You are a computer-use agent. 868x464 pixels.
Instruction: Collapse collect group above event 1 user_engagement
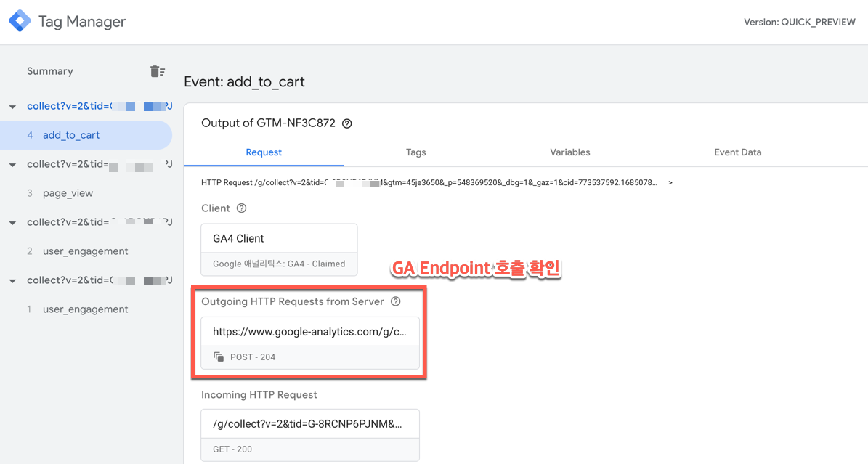coord(12,281)
